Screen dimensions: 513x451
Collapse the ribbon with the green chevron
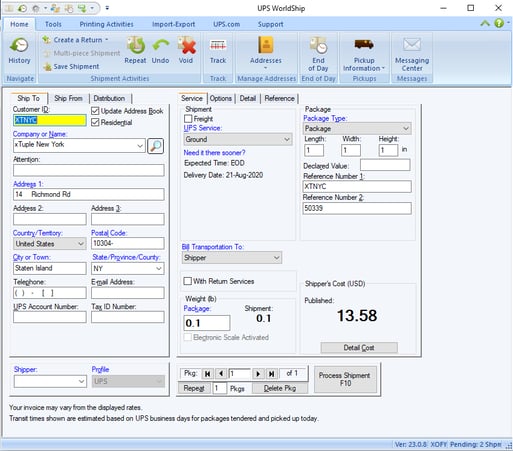(485, 23)
